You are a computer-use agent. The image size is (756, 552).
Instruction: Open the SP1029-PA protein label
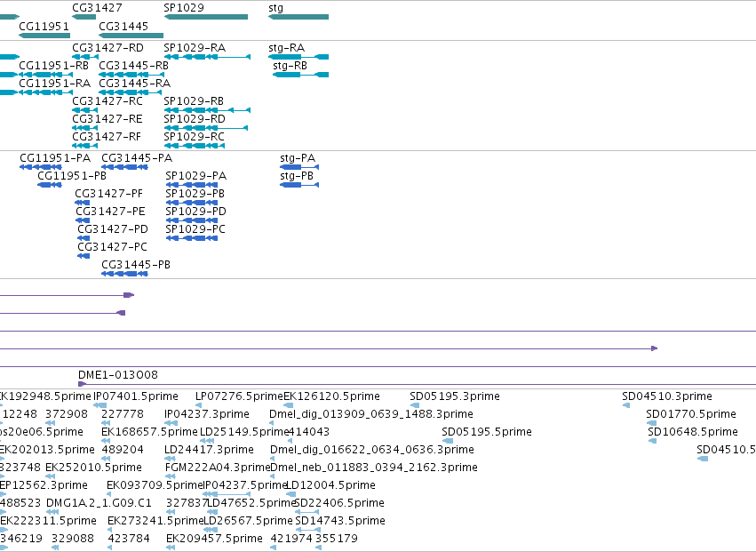coord(195,176)
